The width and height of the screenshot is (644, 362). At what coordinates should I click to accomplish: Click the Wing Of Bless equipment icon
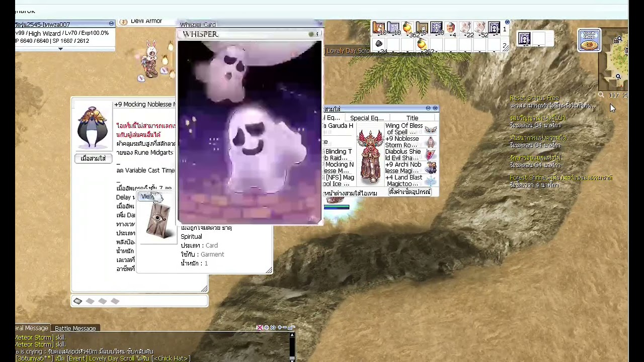[431, 129]
